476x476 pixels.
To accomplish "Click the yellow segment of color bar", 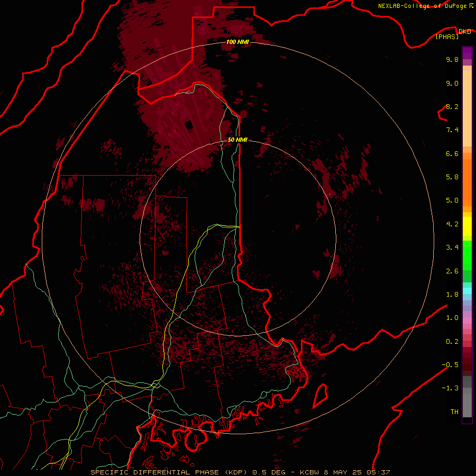I will (x=467, y=226).
